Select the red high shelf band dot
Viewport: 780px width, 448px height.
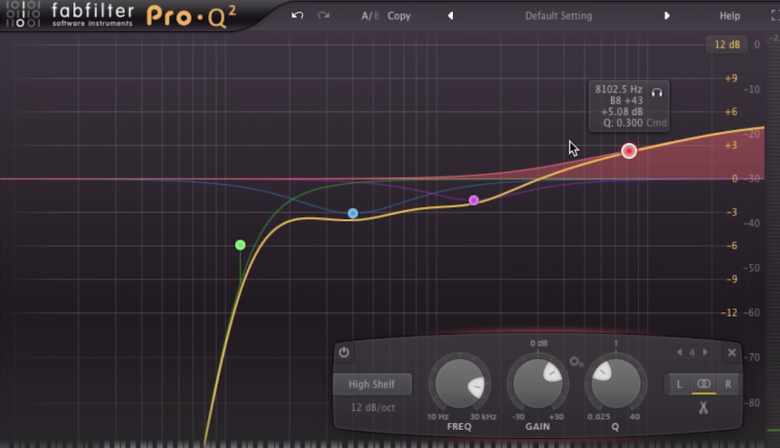click(x=629, y=151)
